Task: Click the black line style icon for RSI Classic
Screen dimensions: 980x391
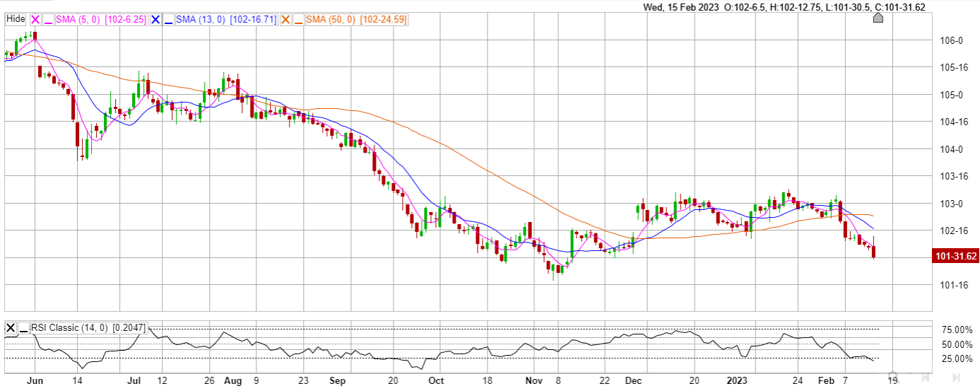Action: (23, 327)
